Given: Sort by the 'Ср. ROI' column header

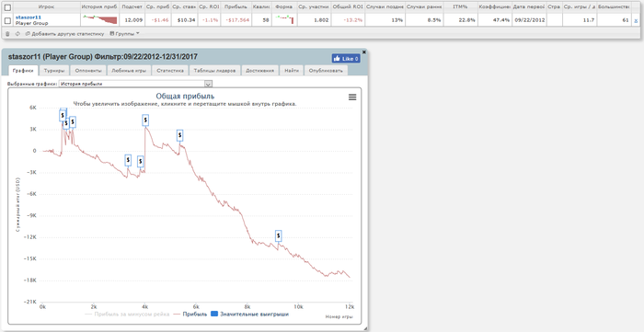Looking at the screenshot, I should (209, 7).
